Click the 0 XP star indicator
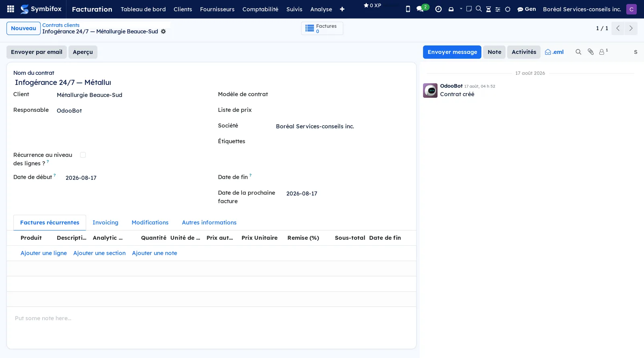This screenshot has width=644, height=358. coord(372,6)
